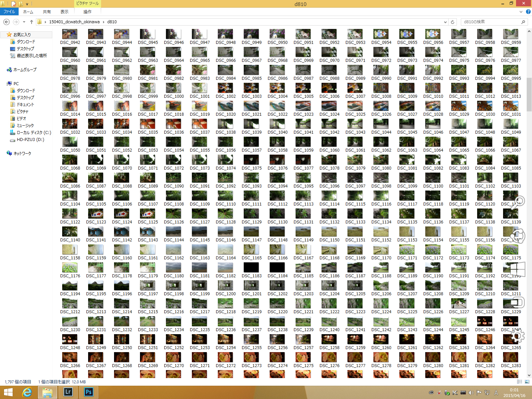Expand the breadcrumb arrow before 150401_dcwatch_okinawa

[x=46, y=22]
